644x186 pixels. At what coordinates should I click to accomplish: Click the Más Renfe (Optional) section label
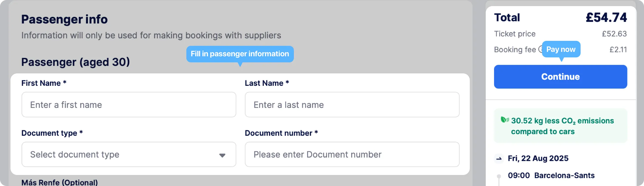tap(60, 182)
